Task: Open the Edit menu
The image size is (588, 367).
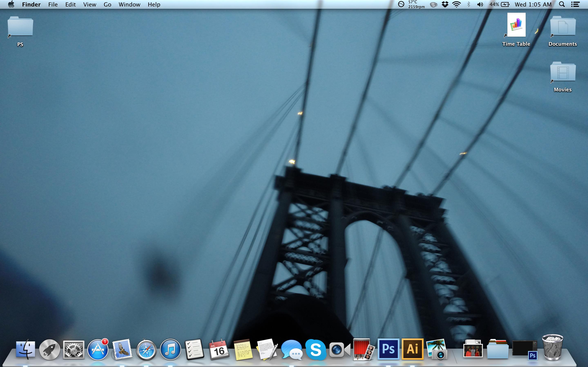Action: pos(70,4)
